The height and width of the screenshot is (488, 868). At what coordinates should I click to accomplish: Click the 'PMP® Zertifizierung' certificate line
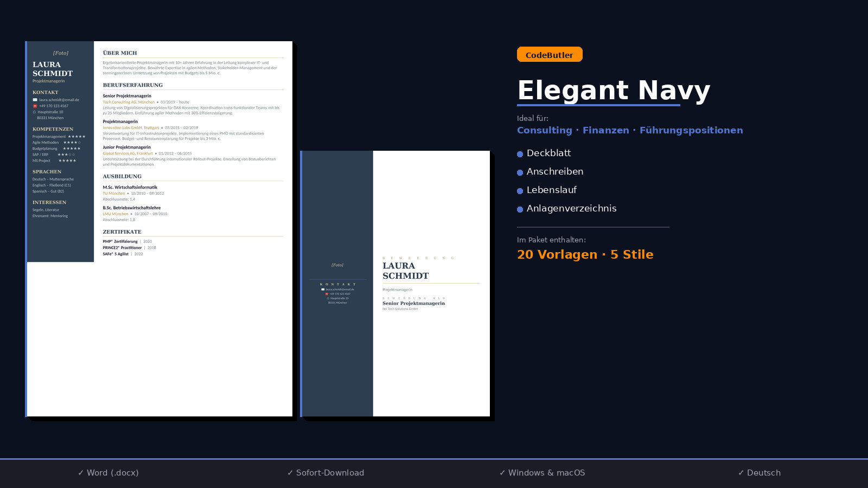tap(127, 242)
